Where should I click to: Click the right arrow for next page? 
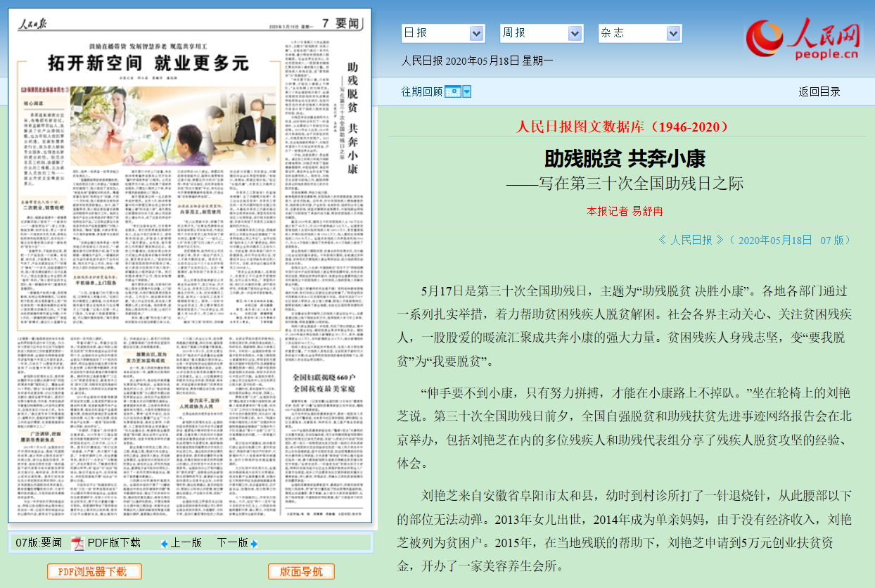click(254, 544)
